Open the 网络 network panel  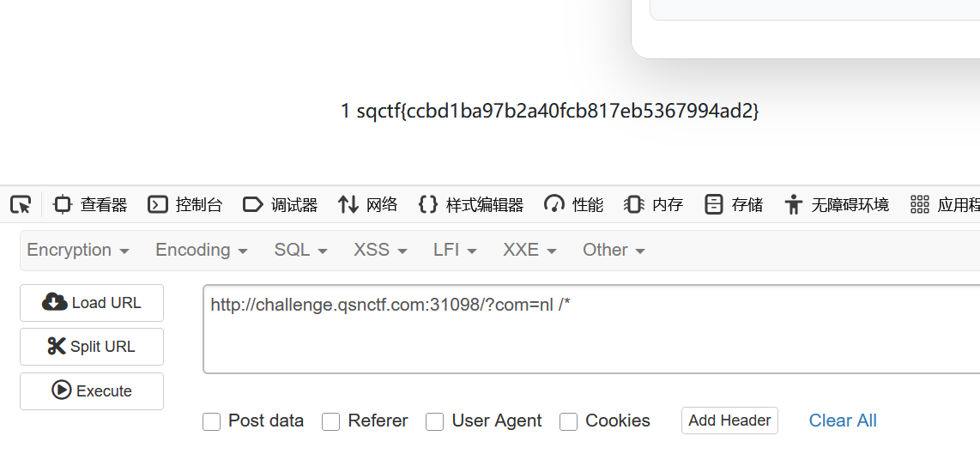(x=367, y=204)
